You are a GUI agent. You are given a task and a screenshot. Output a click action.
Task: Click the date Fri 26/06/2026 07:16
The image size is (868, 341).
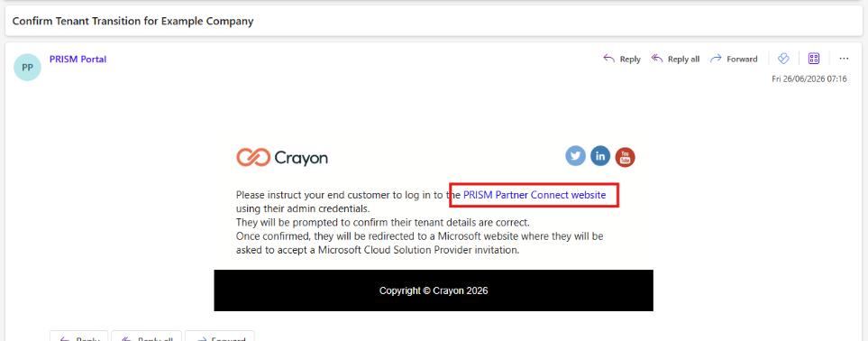809,79
